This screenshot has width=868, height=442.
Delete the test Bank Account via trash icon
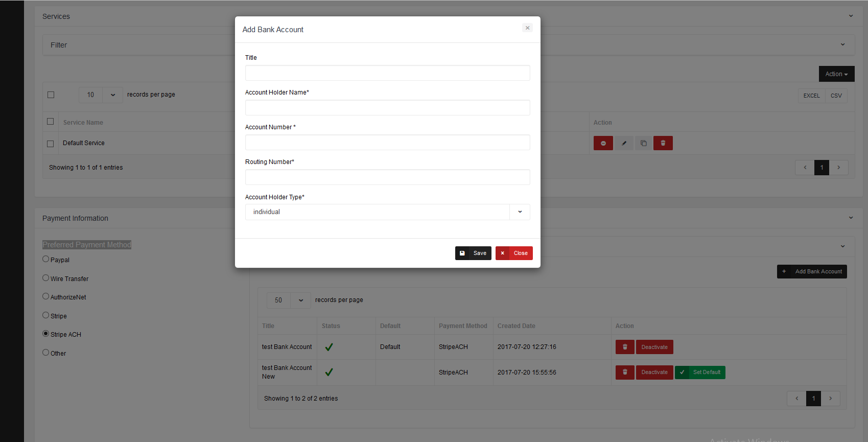[x=624, y=347]
